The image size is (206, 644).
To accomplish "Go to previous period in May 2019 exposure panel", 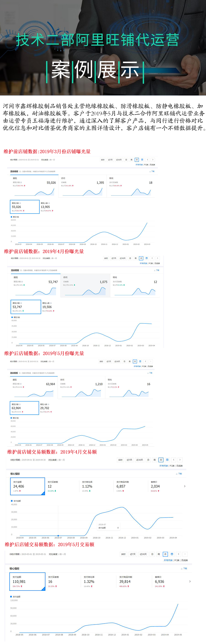I will coord(145,361).
